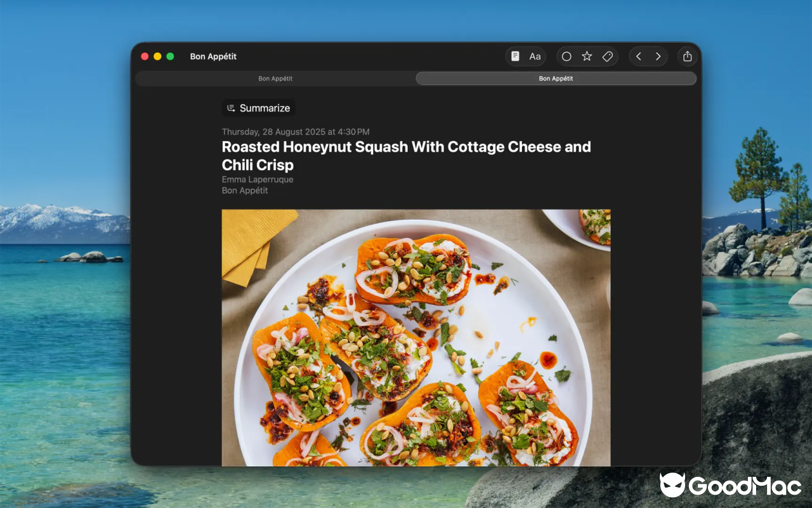Click the roasted squash dish photo

point(416,337)
